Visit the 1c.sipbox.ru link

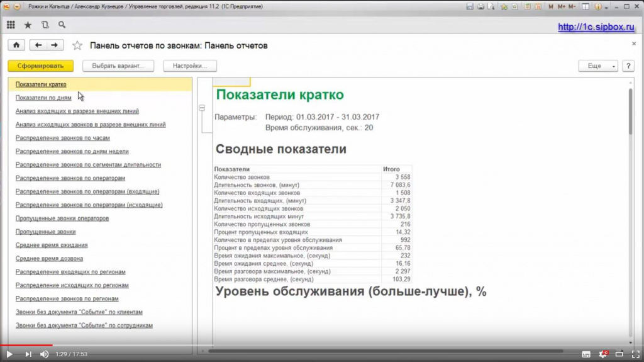point(596,27)
